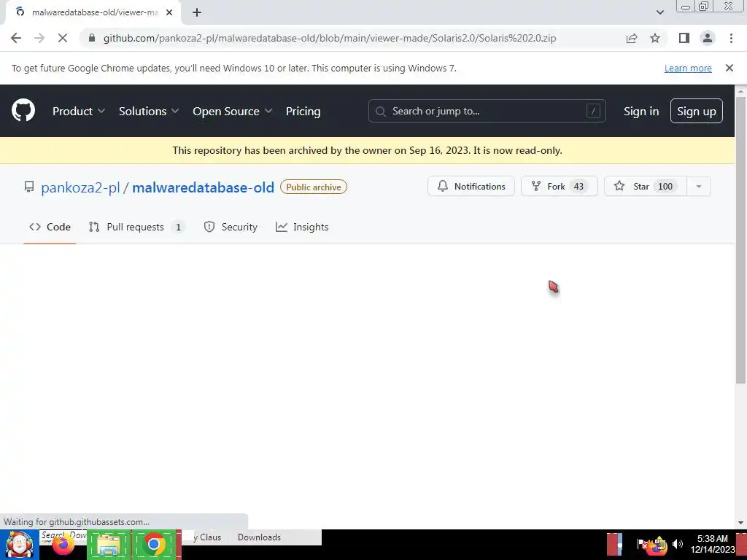Click the Action Center flag tray icon
The image size is (747, 560).
(642, 544)
